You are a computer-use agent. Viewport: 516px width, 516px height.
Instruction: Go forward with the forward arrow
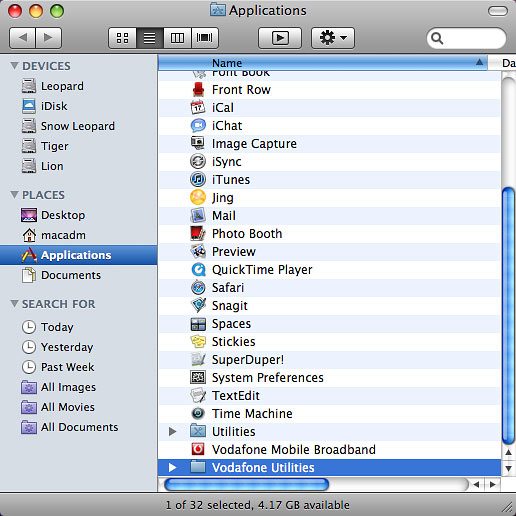click(x=48, y=38)
